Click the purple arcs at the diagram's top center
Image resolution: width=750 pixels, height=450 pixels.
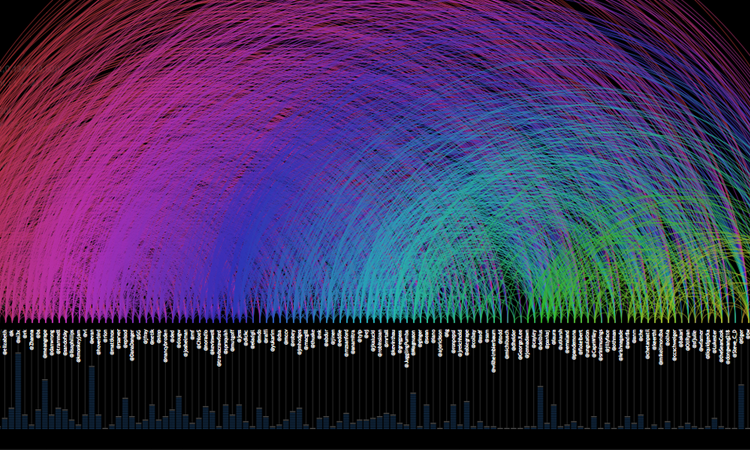[375, 40]
